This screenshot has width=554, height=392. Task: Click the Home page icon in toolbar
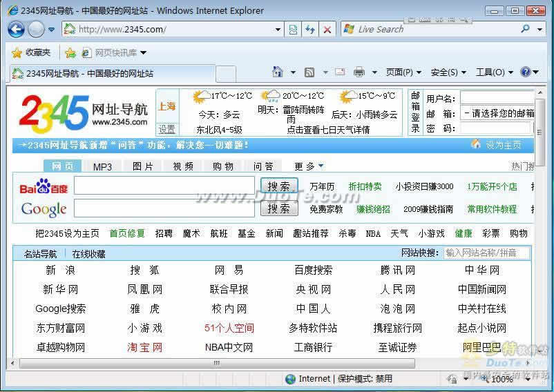coord(278,72)
